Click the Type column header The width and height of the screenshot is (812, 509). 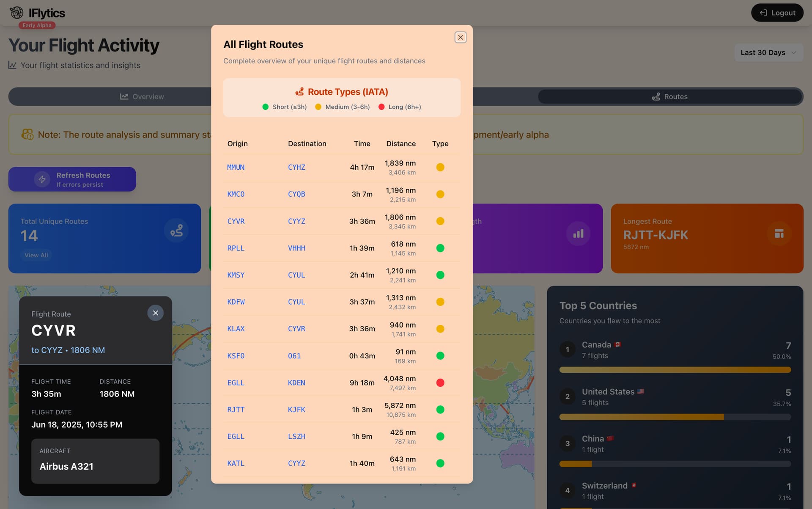pos(440,144)
